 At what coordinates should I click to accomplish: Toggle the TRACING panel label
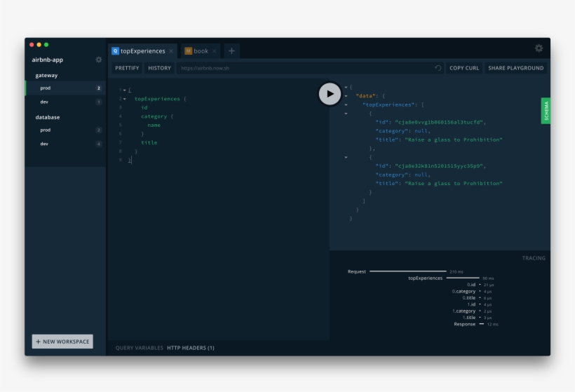click(534, 258)
